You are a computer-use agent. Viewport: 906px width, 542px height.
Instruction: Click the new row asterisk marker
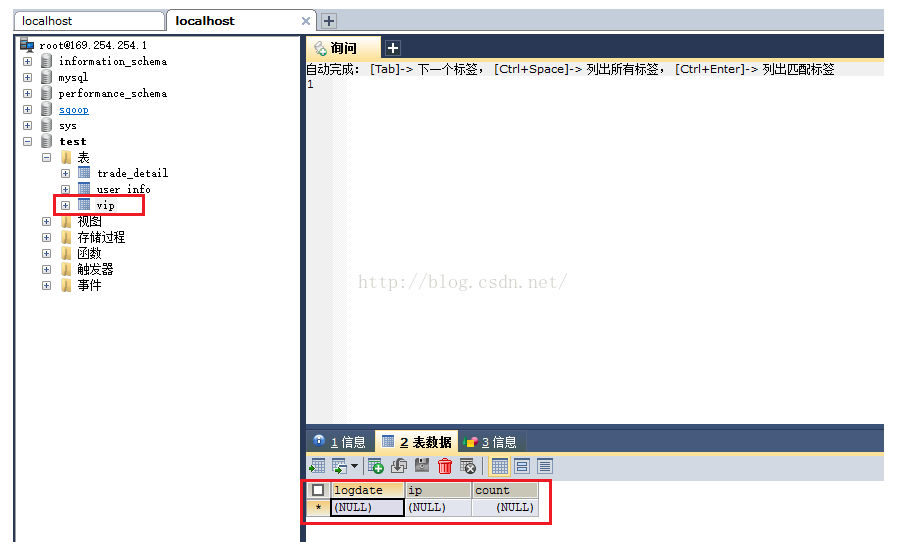[318, 507]
